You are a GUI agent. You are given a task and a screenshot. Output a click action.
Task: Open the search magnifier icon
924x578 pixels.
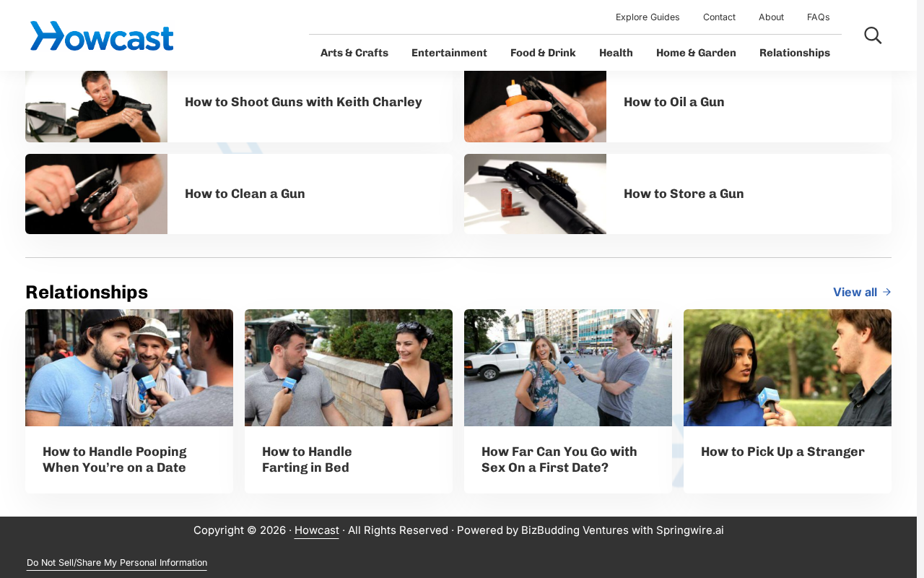(873, 35)
